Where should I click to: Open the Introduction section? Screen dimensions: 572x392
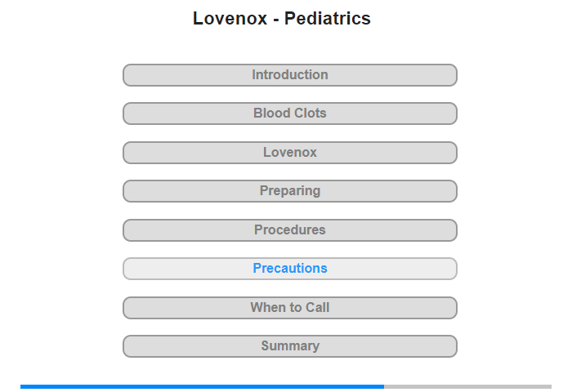point(289,75)
